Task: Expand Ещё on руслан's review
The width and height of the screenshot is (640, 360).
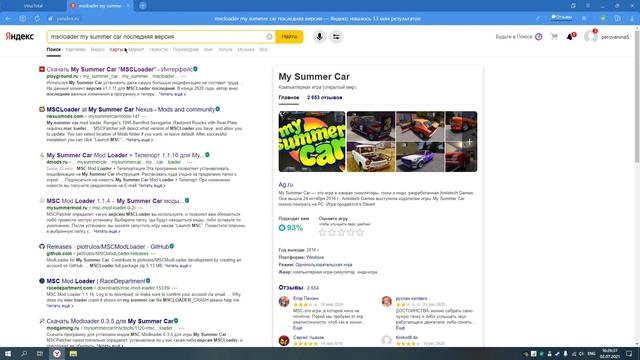Action: 400,328
